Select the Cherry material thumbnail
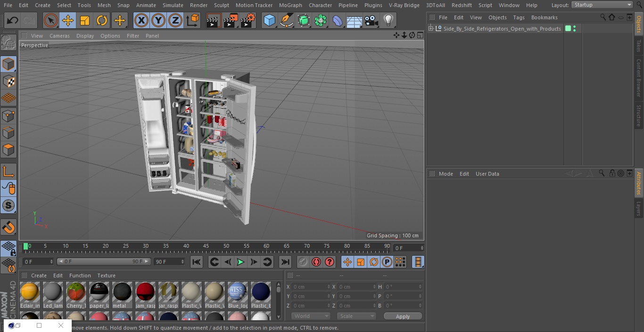Image resolution: width=644 pixels, height=332 pixels. [76, 295]
